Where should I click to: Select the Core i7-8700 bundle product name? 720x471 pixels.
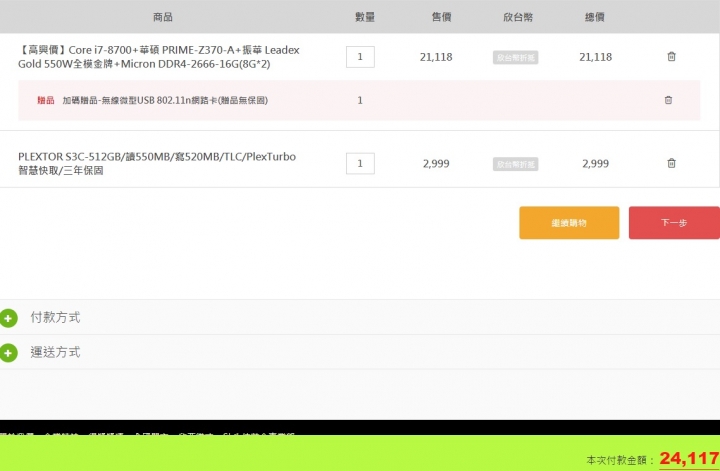coord(159,57)
